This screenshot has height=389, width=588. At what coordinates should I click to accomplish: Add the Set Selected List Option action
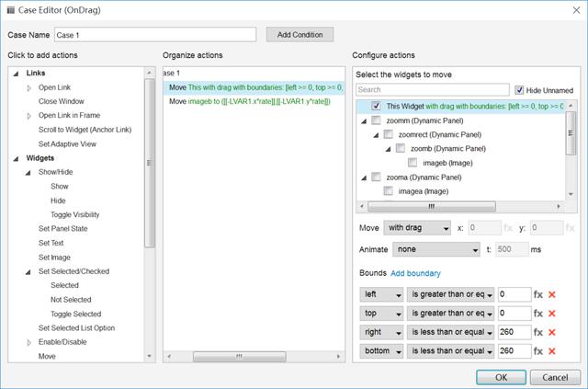coord(76,328)
